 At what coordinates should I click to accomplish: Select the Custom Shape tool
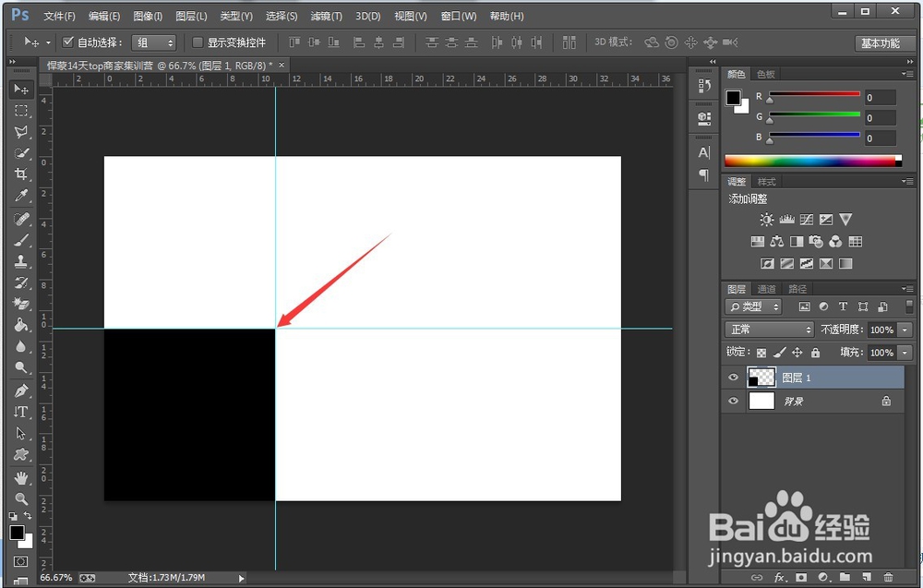pyautogui.click(x=21, y=454)
